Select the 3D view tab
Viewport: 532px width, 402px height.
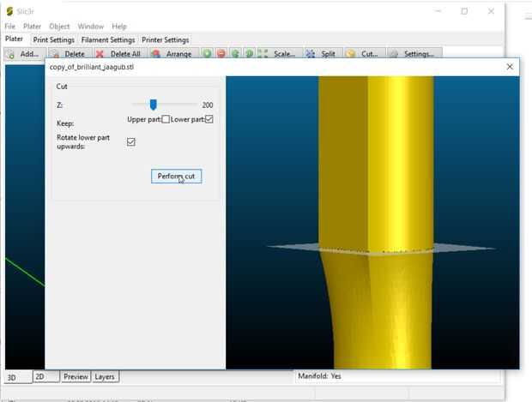click(18, 377)
